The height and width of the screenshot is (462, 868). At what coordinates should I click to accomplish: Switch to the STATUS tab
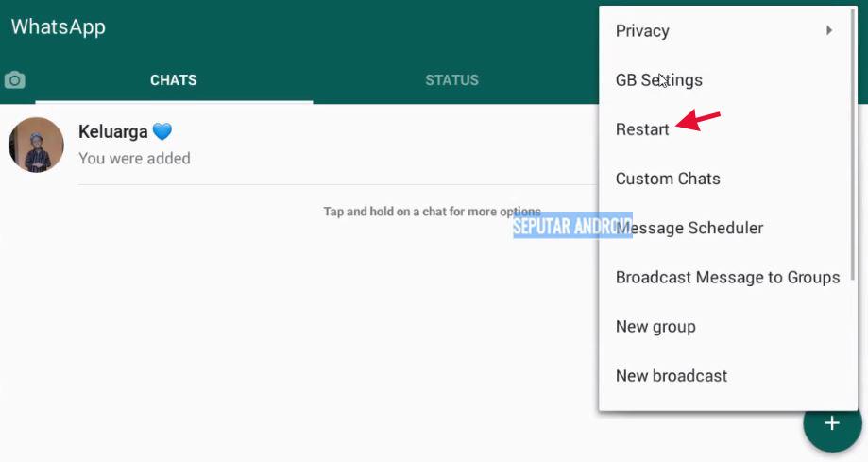click(451, 80)
